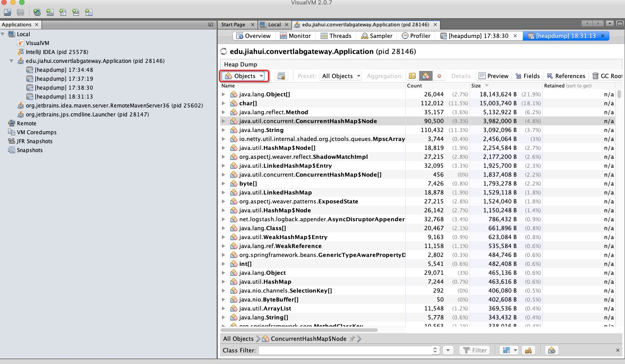Close the heapdump 18:31:13 tab
Image resolution: width=625 pixels, height=364 pixels.
click(x=602, y=36)
